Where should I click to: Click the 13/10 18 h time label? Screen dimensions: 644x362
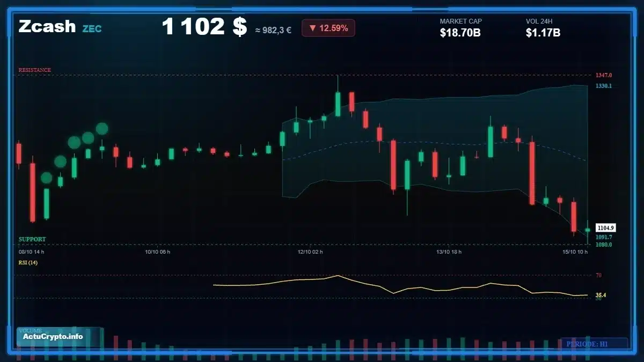(x=449, y=252)
